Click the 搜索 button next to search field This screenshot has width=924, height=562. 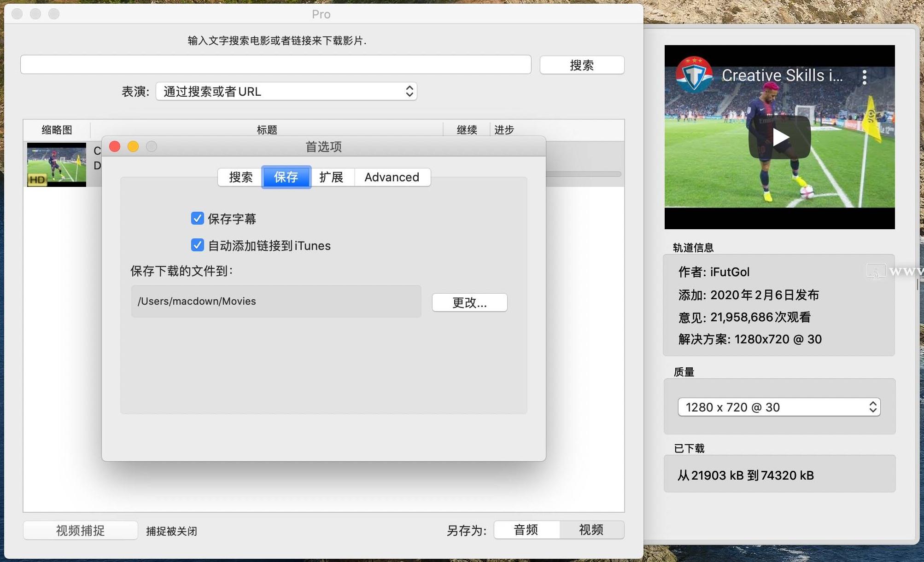click(x=582, y=65)
